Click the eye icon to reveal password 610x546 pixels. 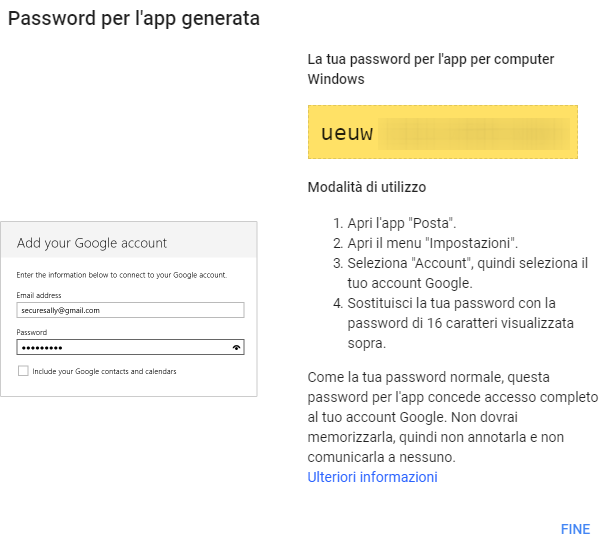(x=236, y=348)
